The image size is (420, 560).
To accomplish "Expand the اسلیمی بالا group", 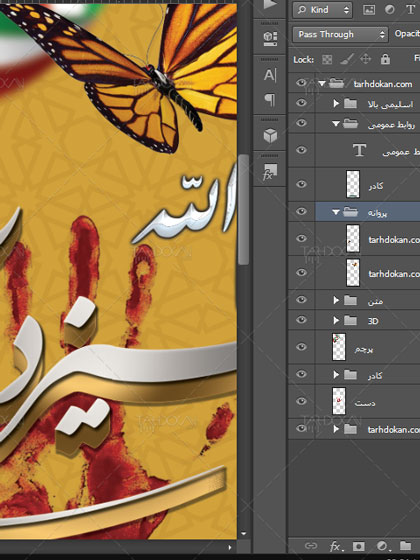I will 336,104.
